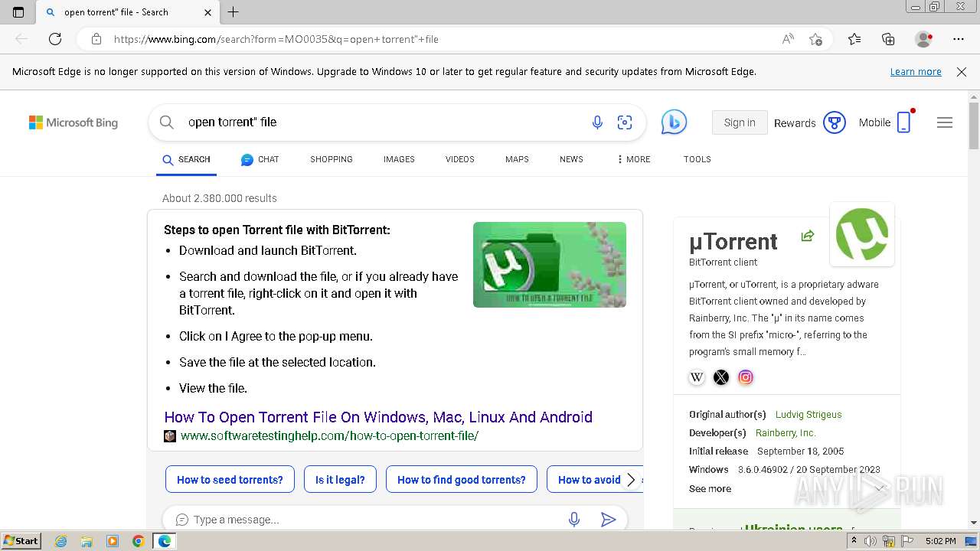Start voice search with microphone icon
The image size is (980, 551).
[597, 122]
